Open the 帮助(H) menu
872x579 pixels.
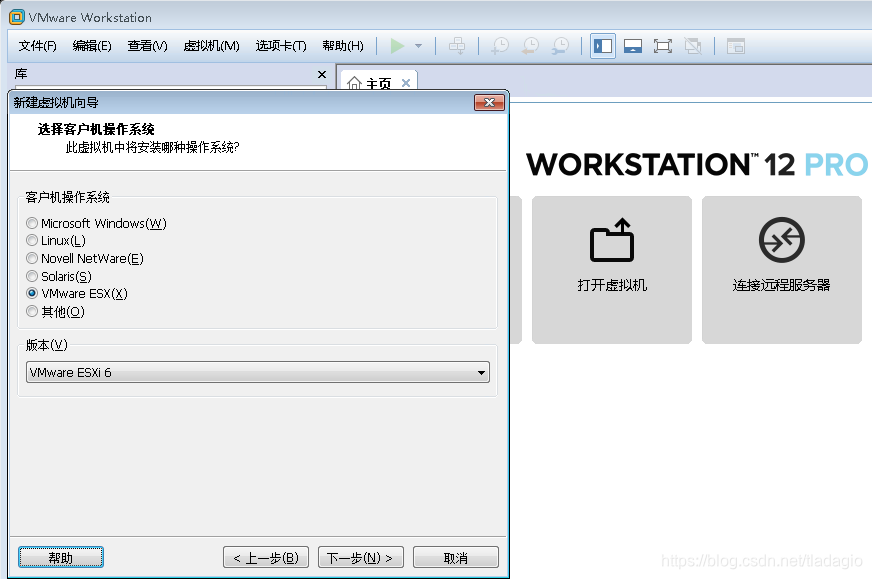click(343, 46)
